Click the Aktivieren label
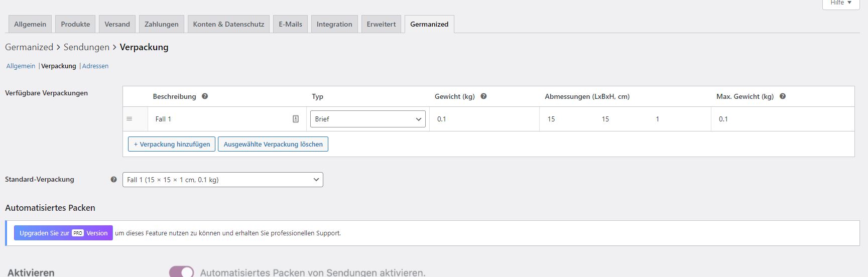Viewport: 868px width, 277px height. (31, 272)
